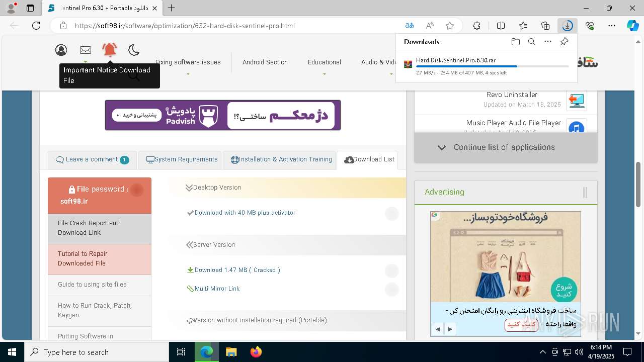Open File Crash Report and Download Link
This screenshot has width=644, height=362.
100,228
